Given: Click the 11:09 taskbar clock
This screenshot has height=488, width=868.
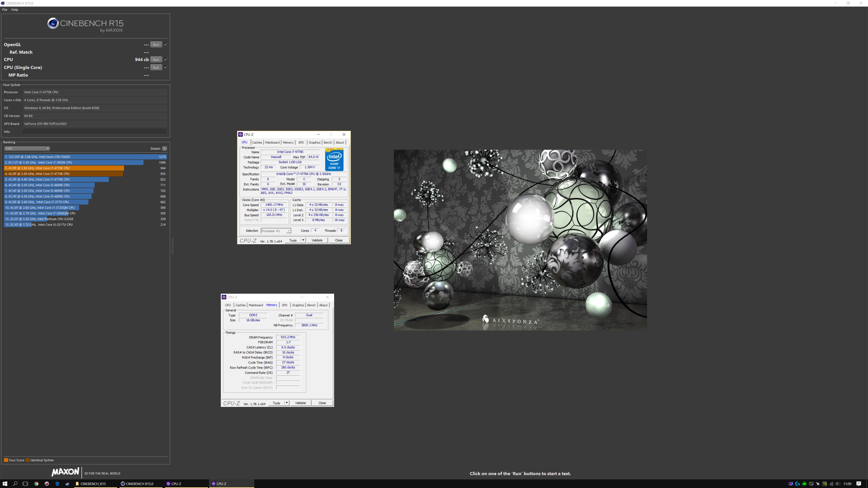Looking at the screenshot, I should (x=847, y=484).
